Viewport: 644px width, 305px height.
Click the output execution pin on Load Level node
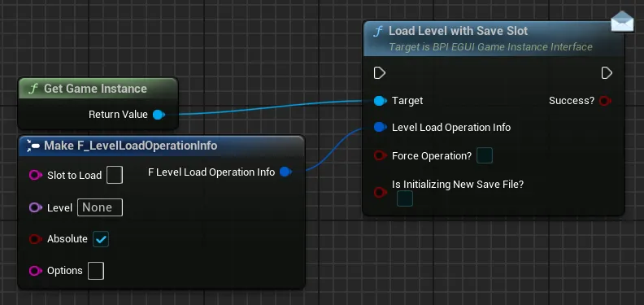pos(607,73)
